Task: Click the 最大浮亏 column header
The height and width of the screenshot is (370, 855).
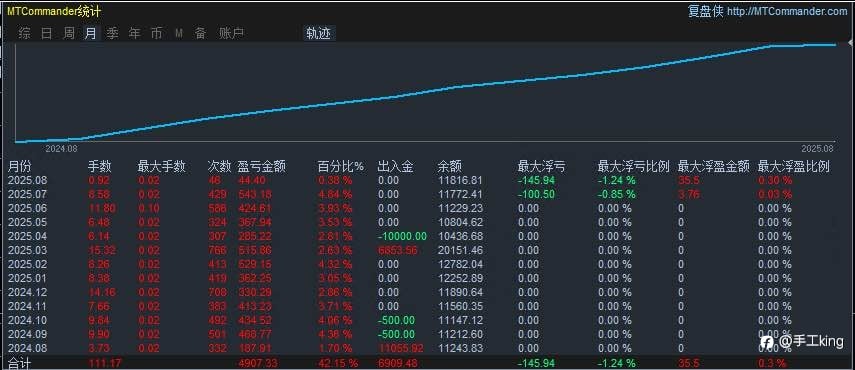Action: [x=541, y=166]
